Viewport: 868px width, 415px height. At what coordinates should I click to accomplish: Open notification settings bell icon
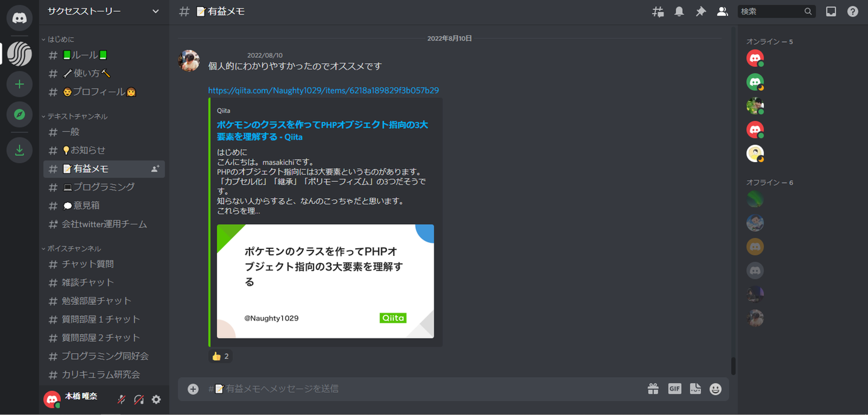point(679,11)
